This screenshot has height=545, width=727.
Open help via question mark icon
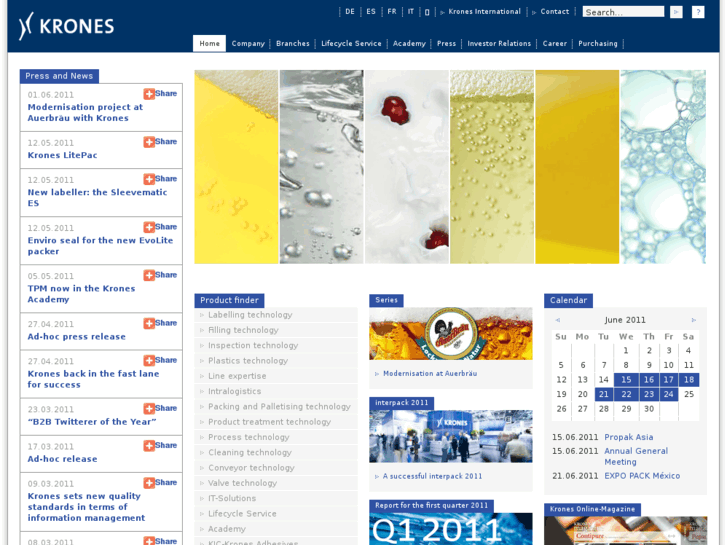(698, 12)
